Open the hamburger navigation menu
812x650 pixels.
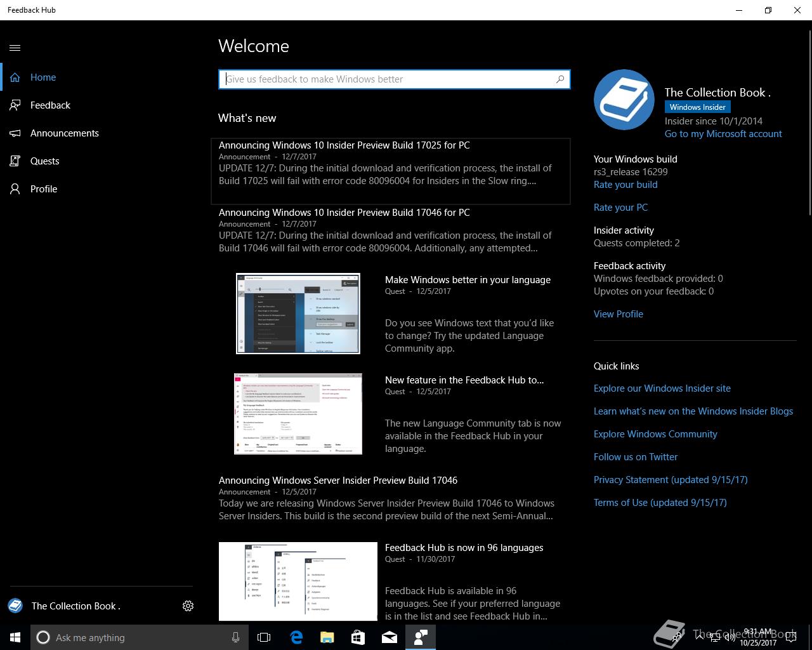pos(15,48)
